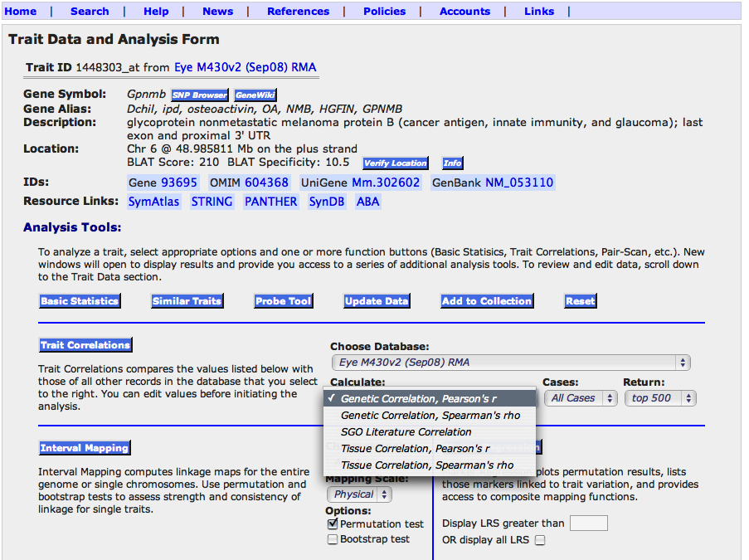Open the Cases dropdown showing All Cases

583,398
